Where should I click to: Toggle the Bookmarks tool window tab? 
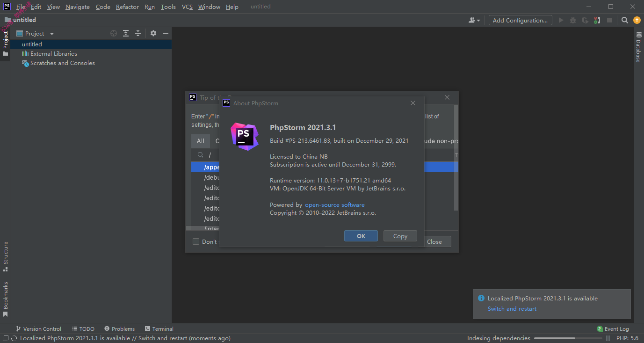[5, 299]
